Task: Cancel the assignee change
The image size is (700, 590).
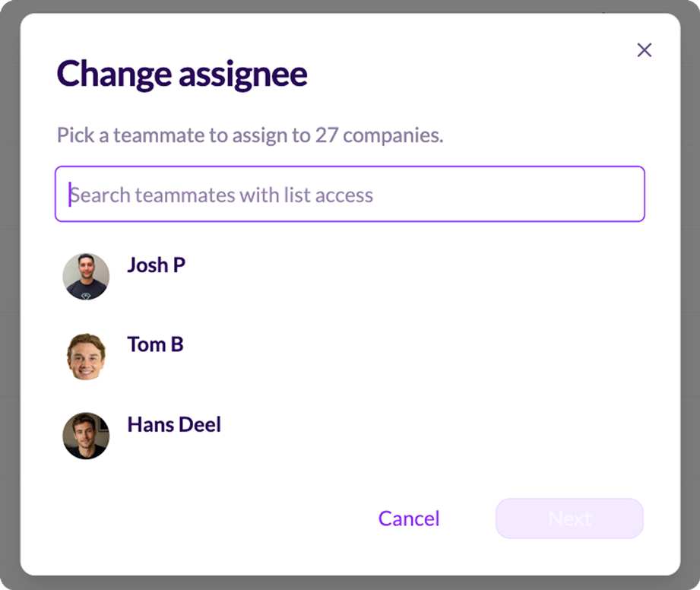Action: click(x=409, y=519)
